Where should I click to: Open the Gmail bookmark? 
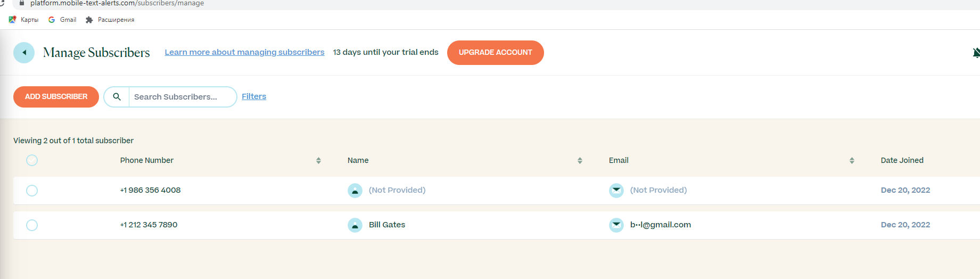[62, 20]
